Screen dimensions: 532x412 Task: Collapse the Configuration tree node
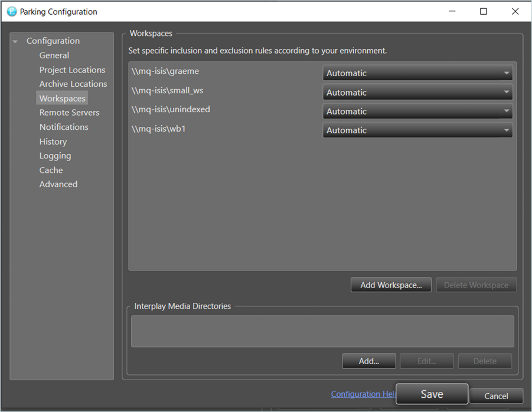tap(15, 41)
